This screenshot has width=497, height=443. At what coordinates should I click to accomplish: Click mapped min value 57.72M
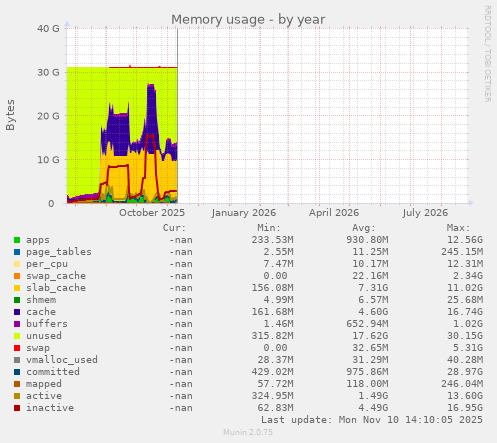pos(275,384)
